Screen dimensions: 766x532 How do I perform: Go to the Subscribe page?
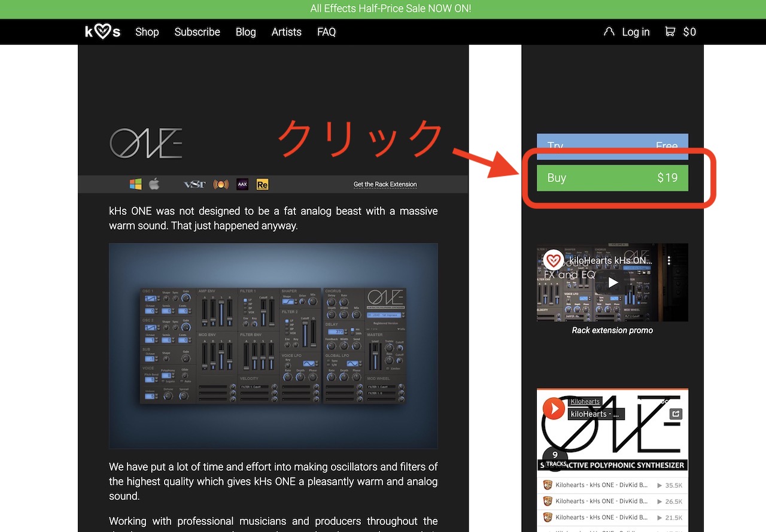pos(197,32)
